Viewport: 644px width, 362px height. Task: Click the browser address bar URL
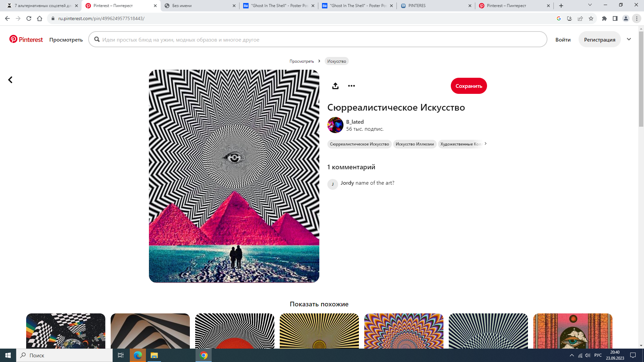[x=101, y=18]
